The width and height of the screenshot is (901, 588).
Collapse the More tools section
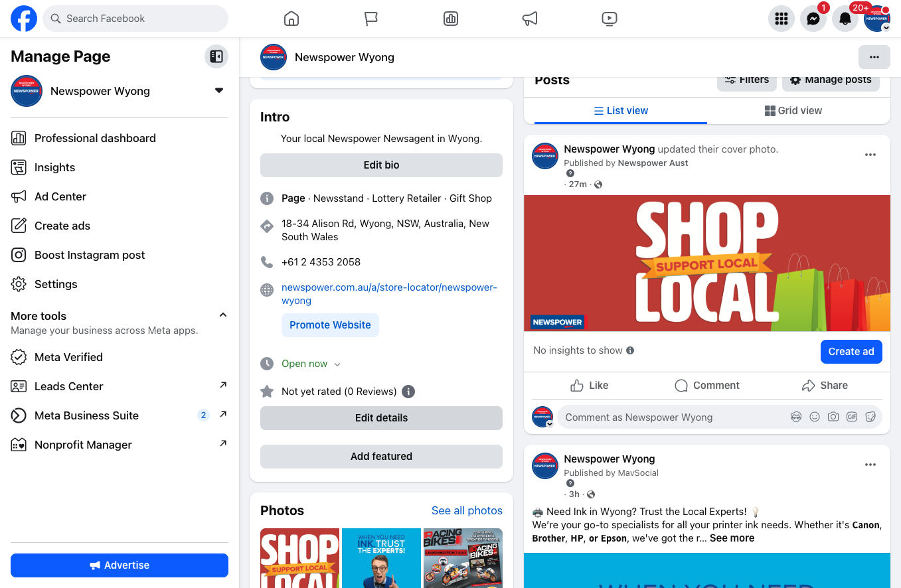click(223, 315)
